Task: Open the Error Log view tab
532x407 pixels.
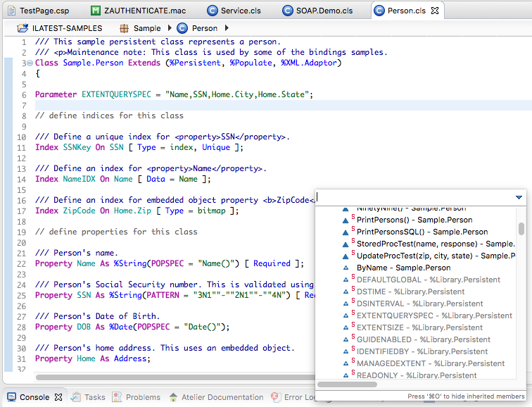Action: click(300, 397)
